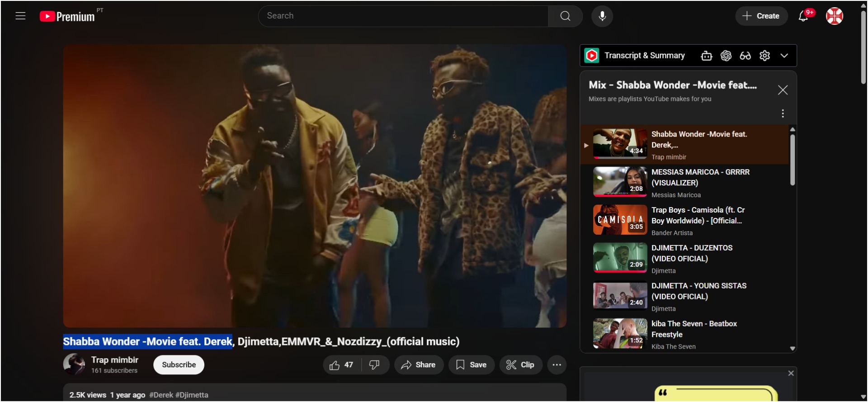
Task: Click the page scrollbar down arrow
Action: (x=863, y=397)
